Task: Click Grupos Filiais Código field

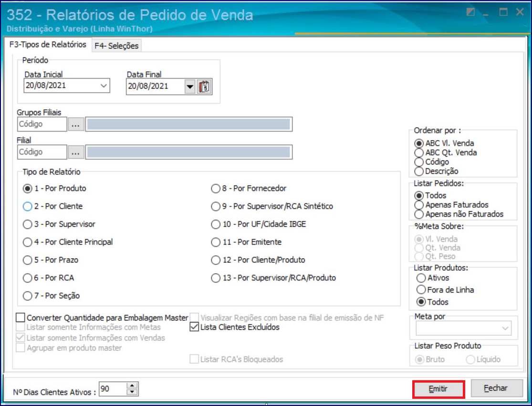Action: click(42, 124)
